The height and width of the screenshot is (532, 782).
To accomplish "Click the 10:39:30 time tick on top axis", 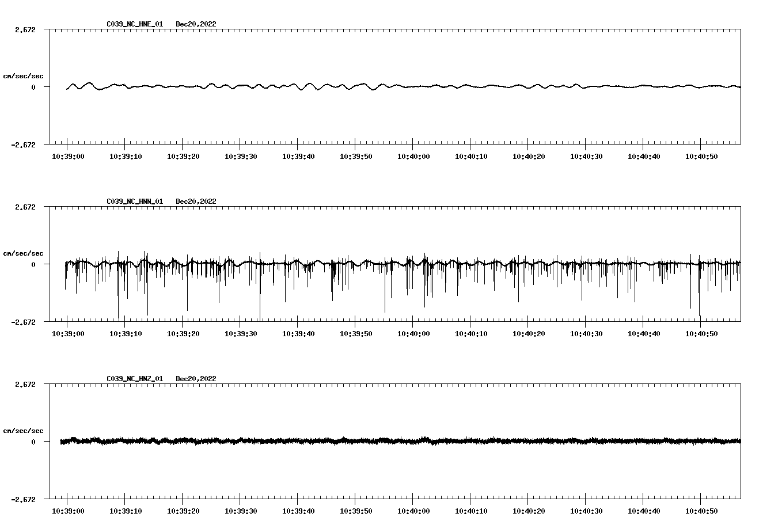I will [242, 155].
